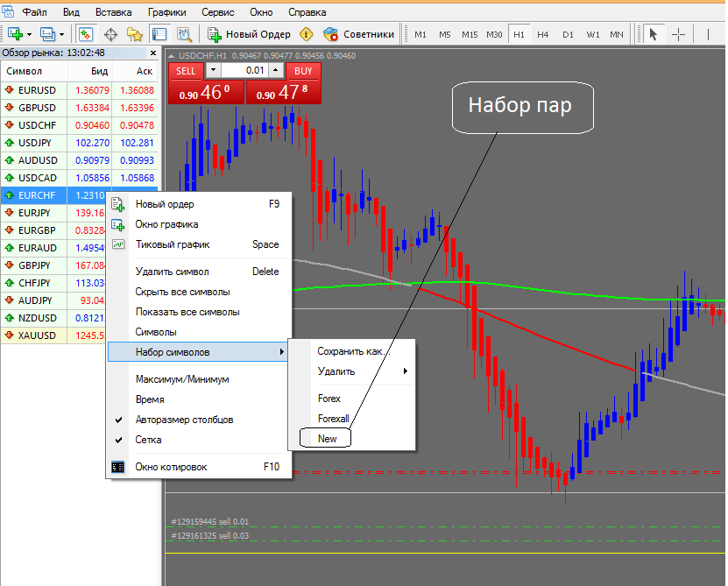The height and width of the screenshot is (586, 728).
Task: Select EURUSD row in Market Watch
Action: click(x=80, y=90)
